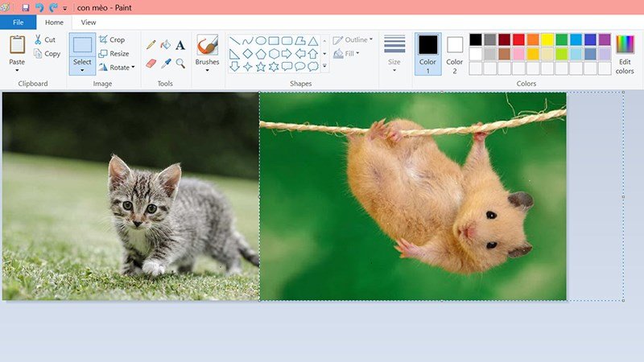
Task: Open the File menu
Action: coord(18,23)
